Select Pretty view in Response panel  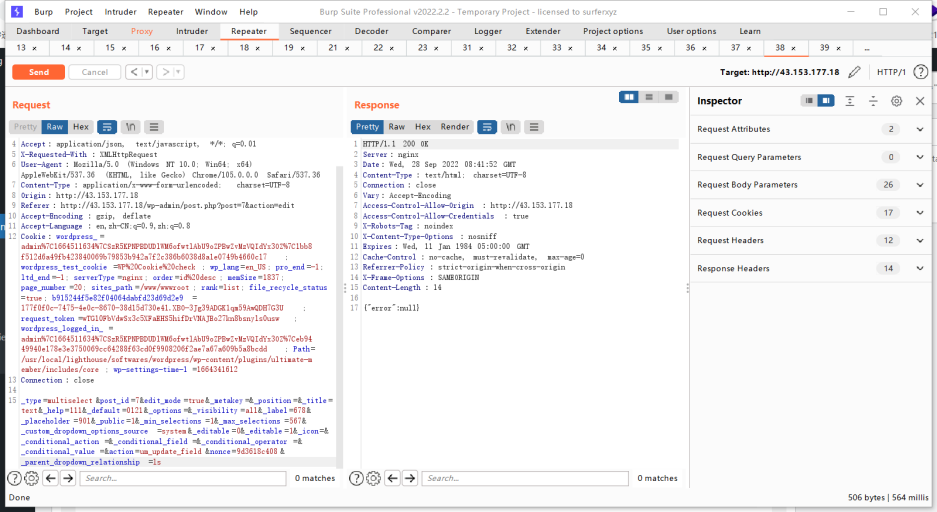pyautogui.click(x=368, y=127)
